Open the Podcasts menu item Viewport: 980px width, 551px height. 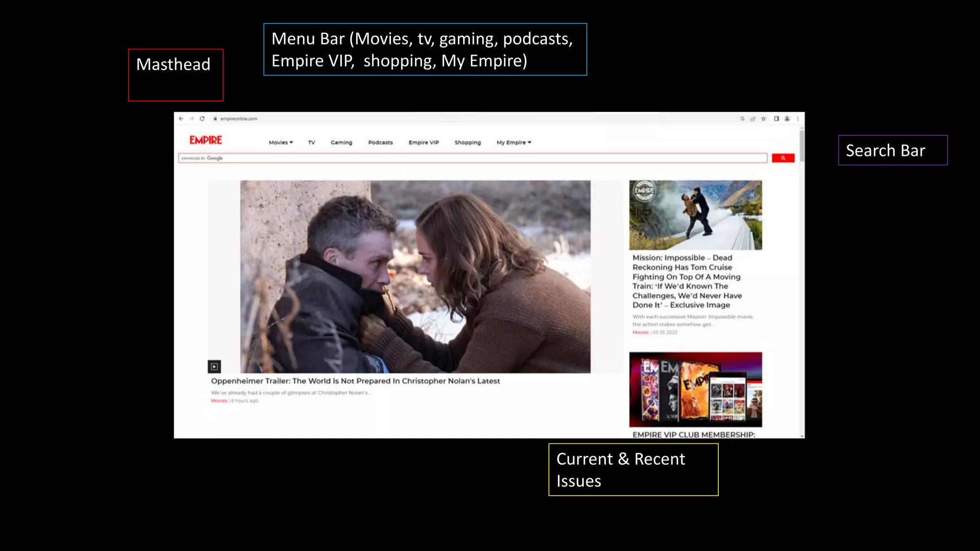(x=380, y=143)
